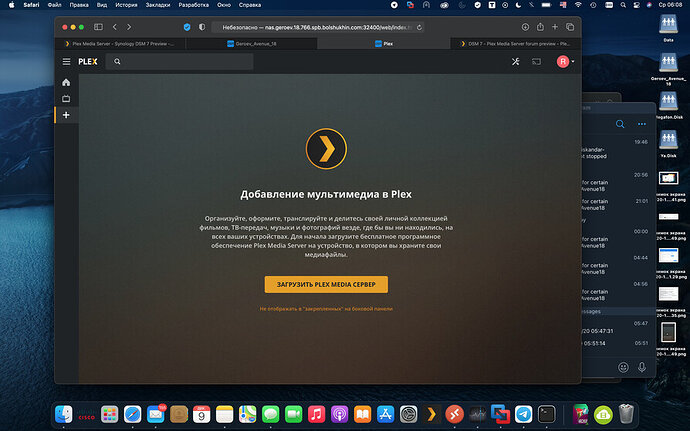Switch to Plex Media Server Synology DSM tab
This screenshot has width=690, height=431.
pyautogui.click(x=120, y=44)
